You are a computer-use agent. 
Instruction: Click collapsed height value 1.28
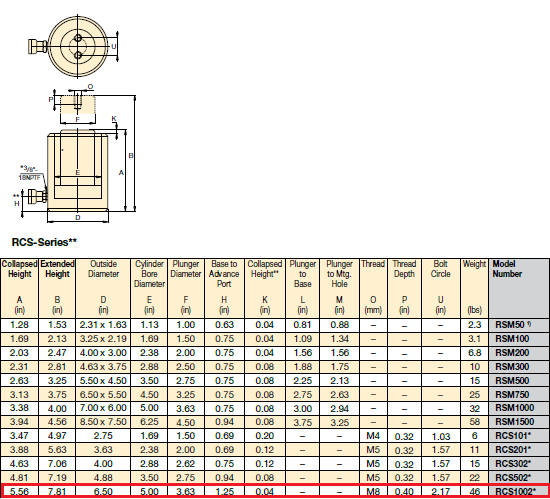coord(19,325)
